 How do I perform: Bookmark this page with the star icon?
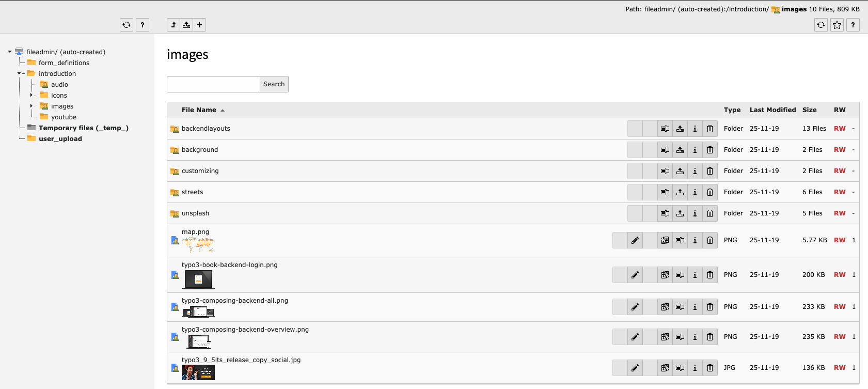(x=837, y=25)
